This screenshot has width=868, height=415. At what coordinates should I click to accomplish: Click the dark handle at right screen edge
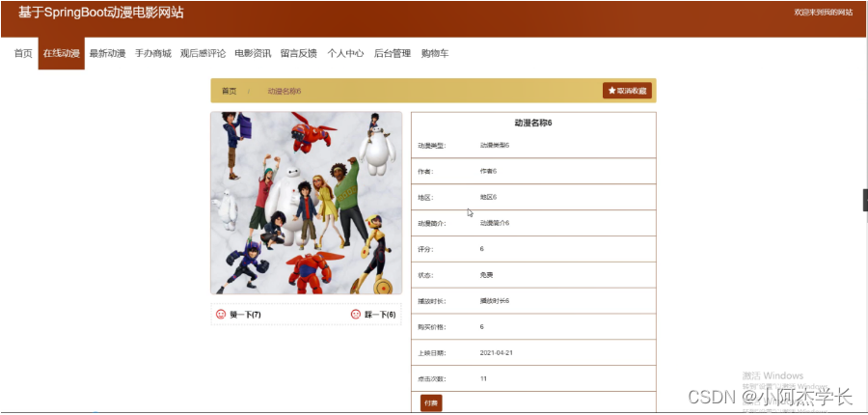[865, 200]
